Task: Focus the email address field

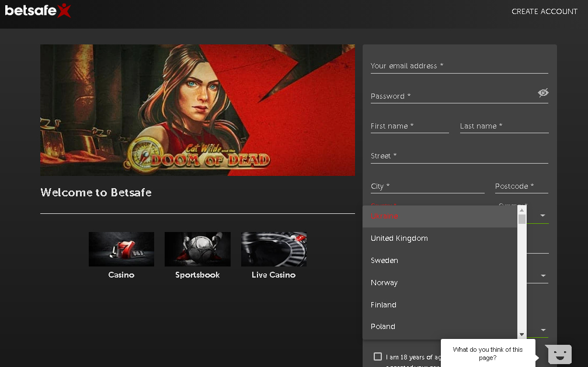Action: click(x=460, y=66)
